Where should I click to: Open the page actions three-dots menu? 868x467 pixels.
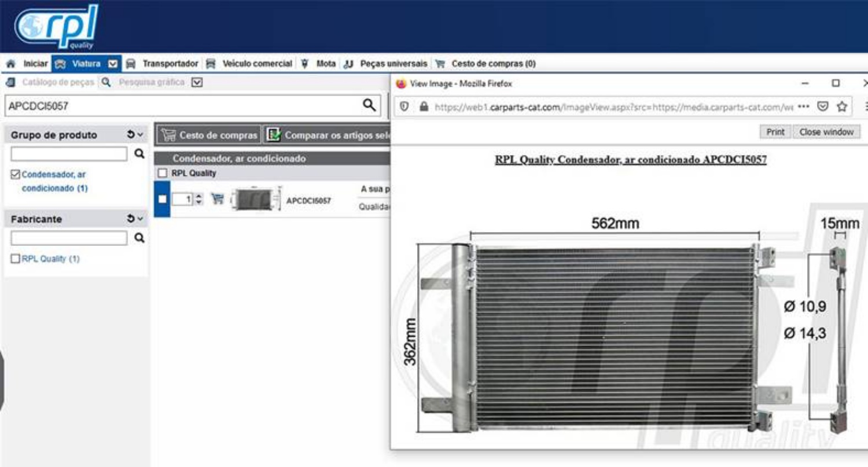[803, 107]
